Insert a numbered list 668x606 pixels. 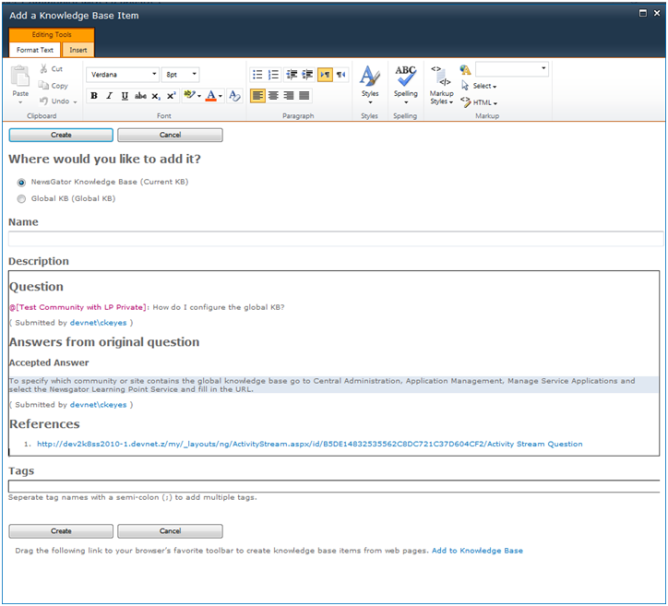(273, 74)
